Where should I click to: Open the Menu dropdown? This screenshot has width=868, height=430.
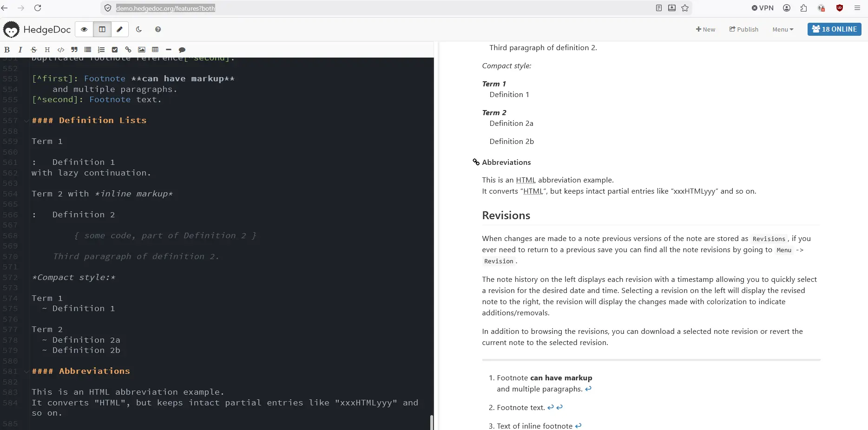[783, 29]
